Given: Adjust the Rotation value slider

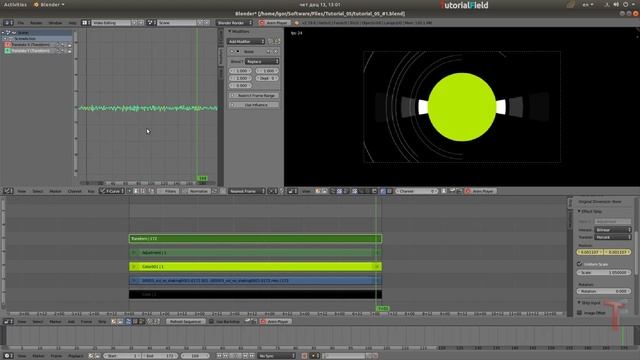Looking at the screenshot, I should [604, 291].
